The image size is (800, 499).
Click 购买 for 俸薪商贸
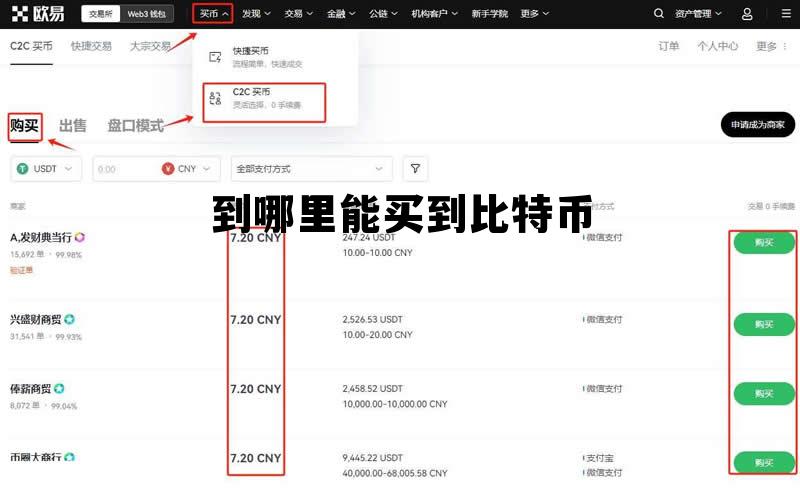click(764, 394)
